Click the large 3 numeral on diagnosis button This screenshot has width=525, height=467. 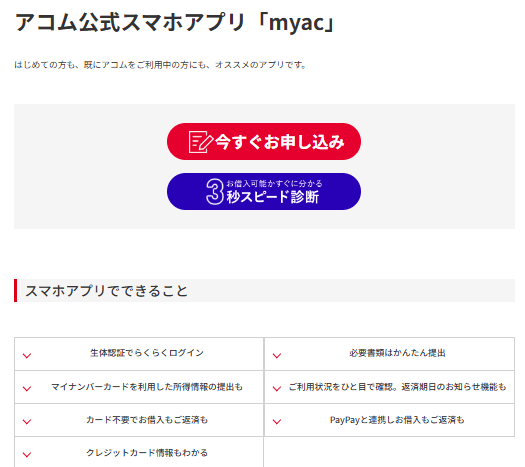click(x=214, y=191)
